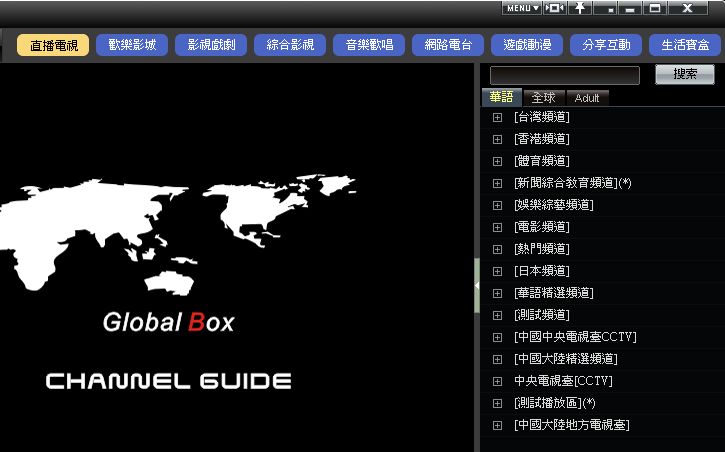
Task: Minimize the Global Box window
Action: (x=630, y=8)
